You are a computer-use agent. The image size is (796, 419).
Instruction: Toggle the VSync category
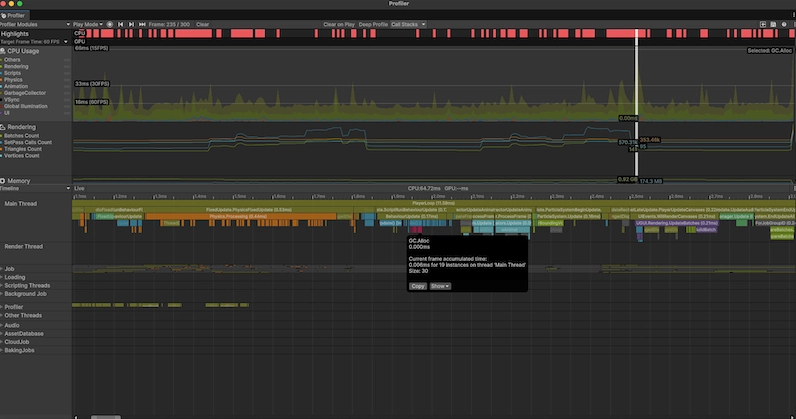pyautogui.click(x=2, y=100)
